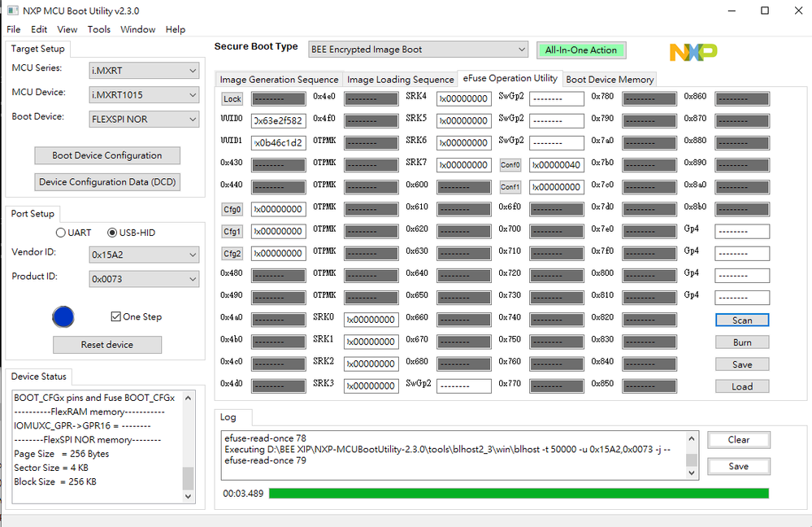Click the UUID0 value field
Image resolution: width=812 pixels, height=527 pixels.
pos(279,120)
